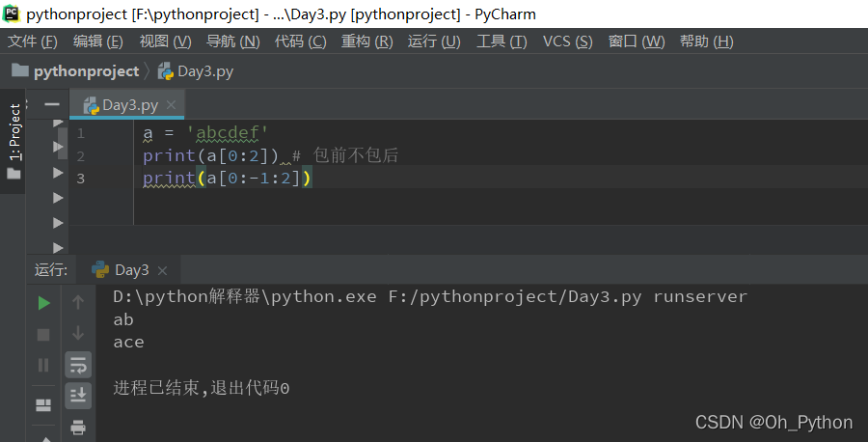Click the Stop process square icon
This screenshot has height=442, width=868.
[43, 334]
